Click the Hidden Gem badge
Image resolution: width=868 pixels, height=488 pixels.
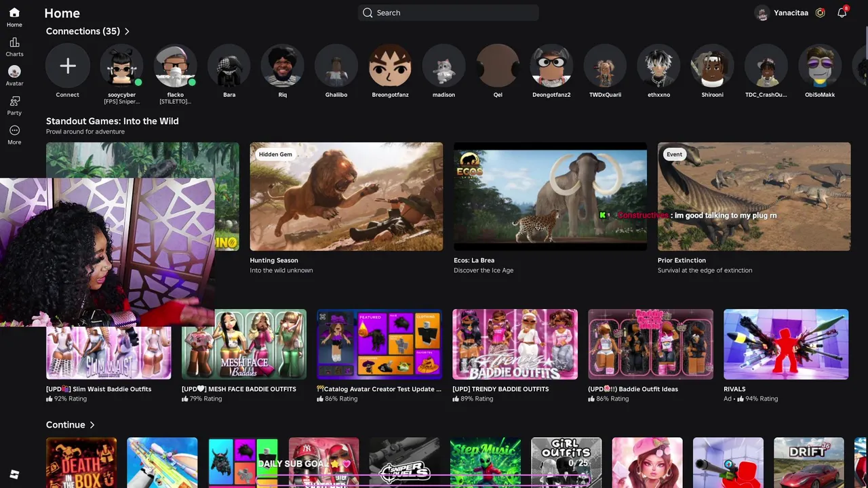pyautogui.click(x=275, y=155)
